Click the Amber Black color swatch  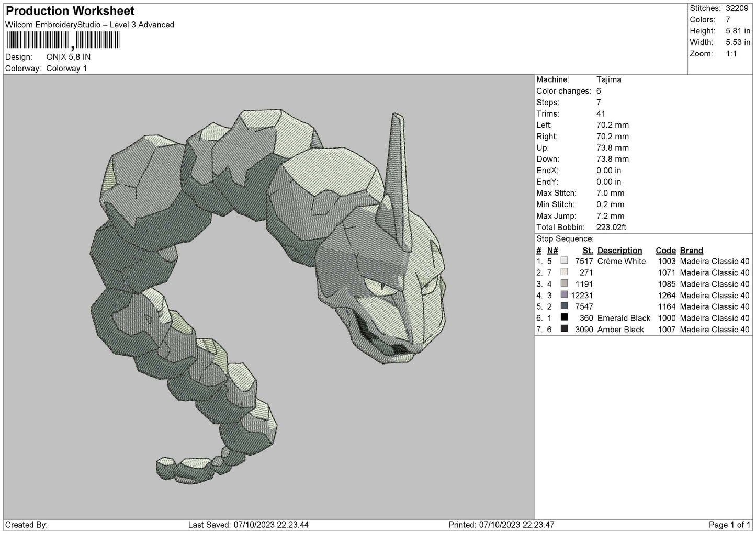tap(564, 330)
